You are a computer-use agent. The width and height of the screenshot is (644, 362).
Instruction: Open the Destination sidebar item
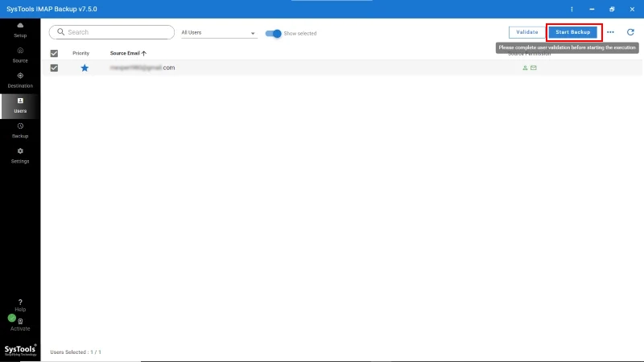pos(20,80)
